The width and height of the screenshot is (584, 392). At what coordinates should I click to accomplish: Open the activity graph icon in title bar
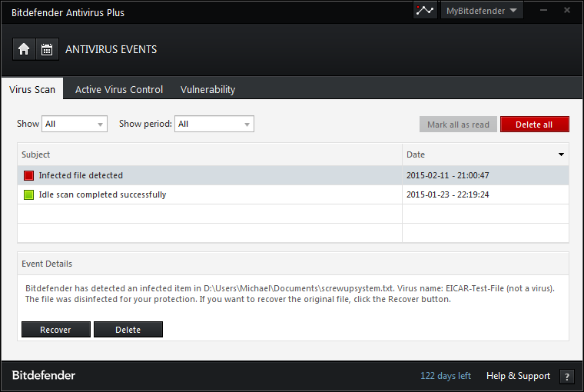coord(425,10)
